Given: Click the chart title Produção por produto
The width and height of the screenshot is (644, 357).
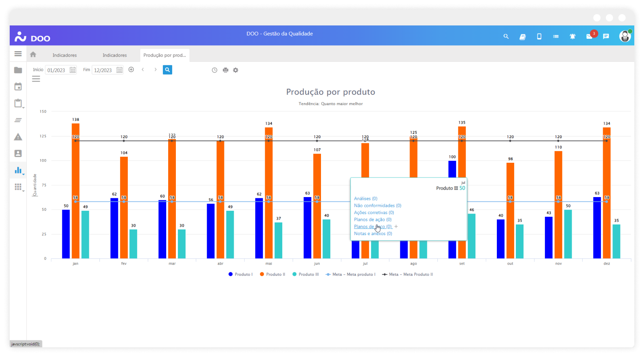Looking at the screenshot, I should 330,92.
